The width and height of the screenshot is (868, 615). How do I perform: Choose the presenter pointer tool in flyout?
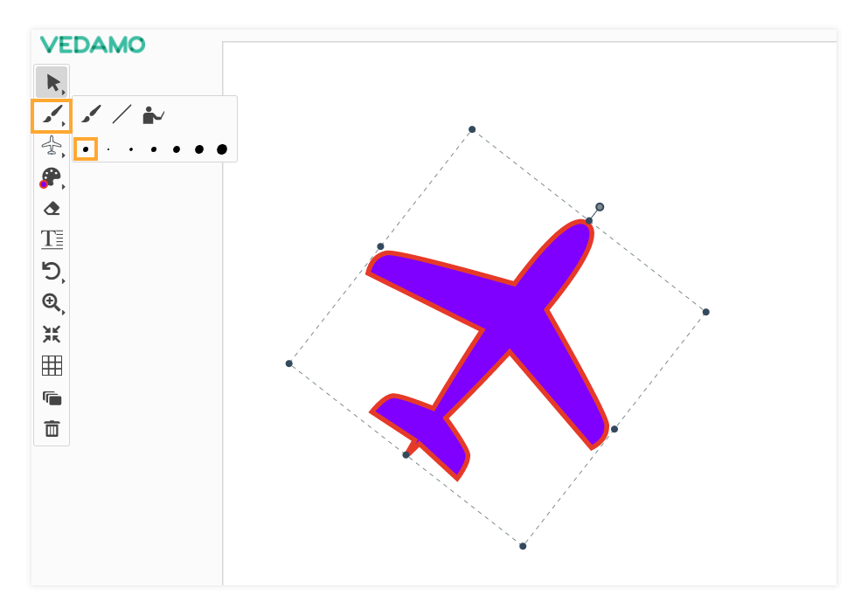click(x=153, y=114)
